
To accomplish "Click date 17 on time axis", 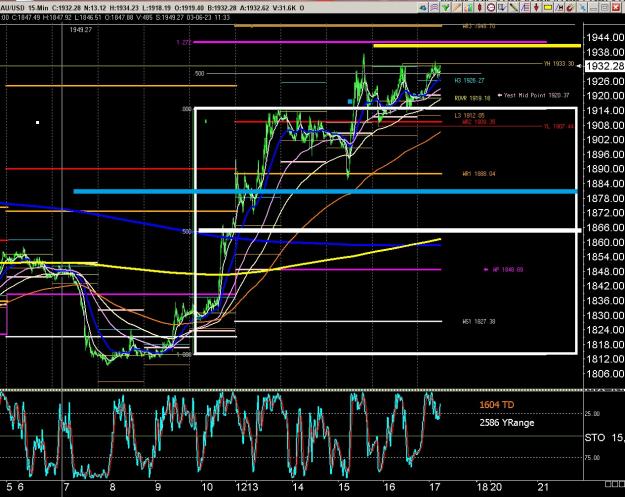I will click(x=435, y=487).
